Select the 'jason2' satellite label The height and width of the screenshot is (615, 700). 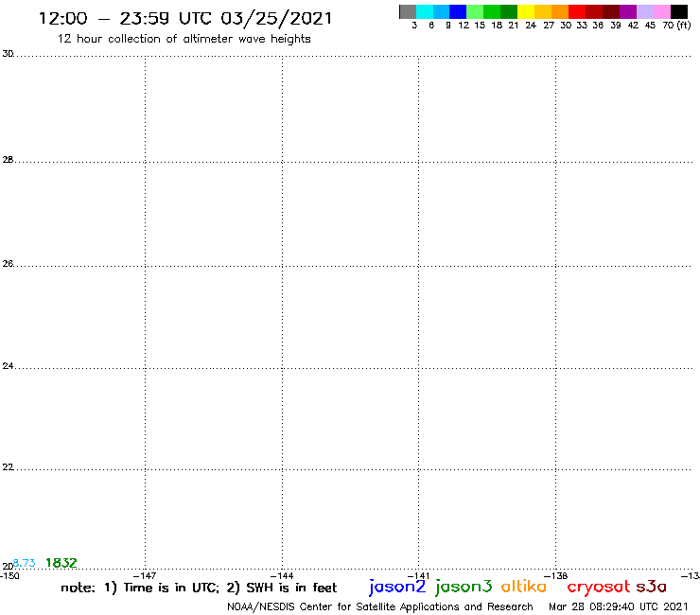397,587
